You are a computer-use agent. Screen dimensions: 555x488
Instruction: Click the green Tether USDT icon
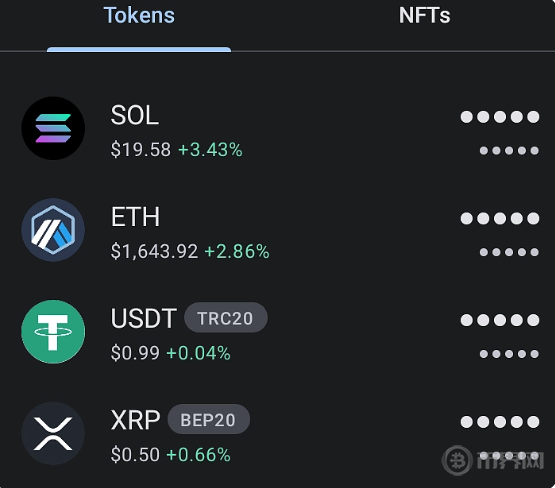[x=53, y=332]
